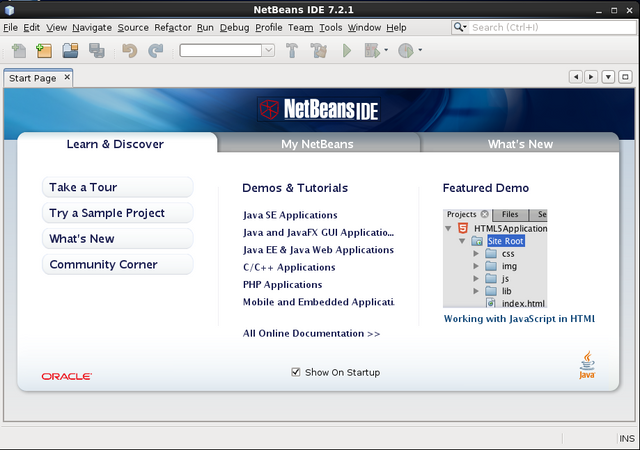640x450 pixels.
Task: Click the New Project toolbar icon
Action: pyautogui.click(x=44, y=50)
